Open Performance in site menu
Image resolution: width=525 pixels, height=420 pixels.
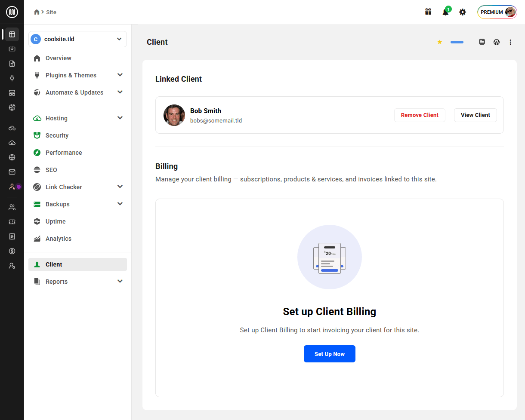[x=77, y=153]
